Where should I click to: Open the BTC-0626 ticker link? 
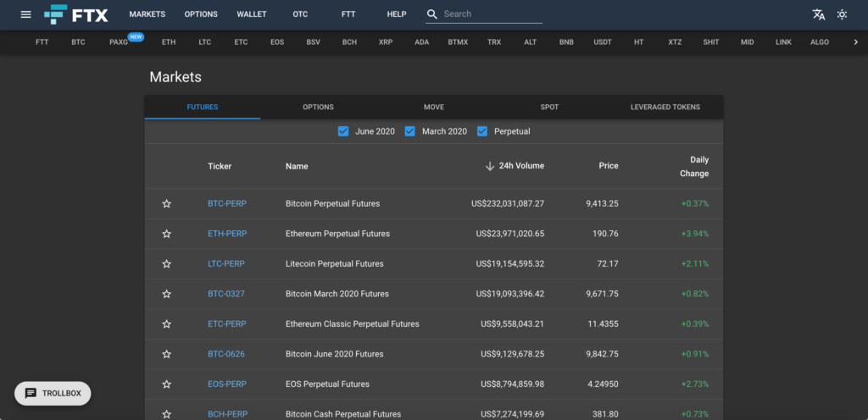(x=225, y=354)
